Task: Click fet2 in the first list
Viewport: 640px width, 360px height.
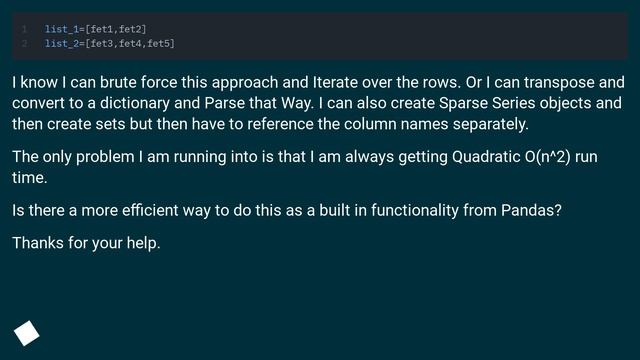Action: pyautogui.click(x=130, y=29)
